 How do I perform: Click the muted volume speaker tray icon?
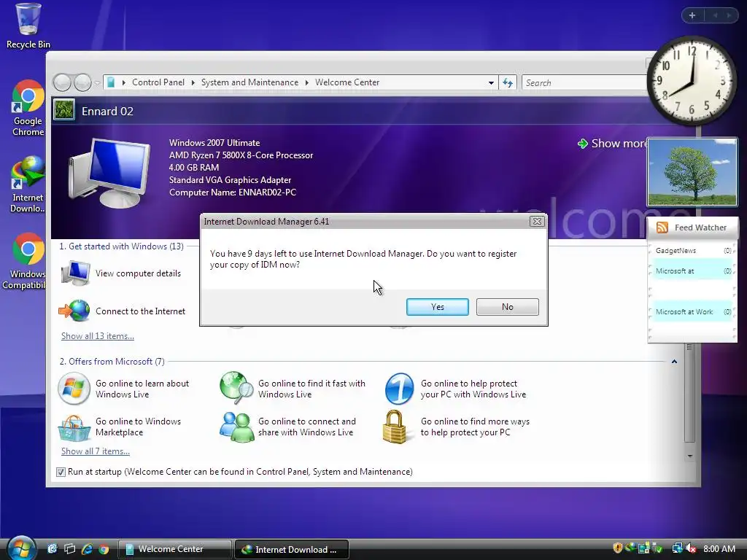(690, 548)
